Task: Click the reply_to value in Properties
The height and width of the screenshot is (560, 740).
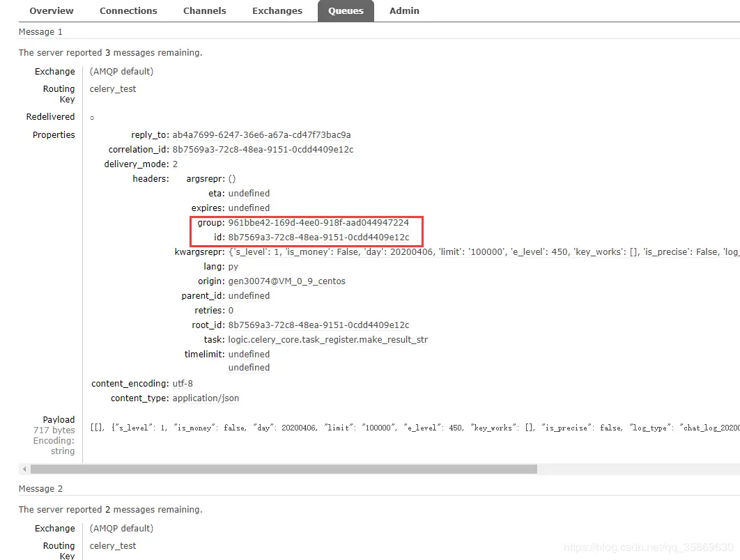Action: tap(261, 135)
